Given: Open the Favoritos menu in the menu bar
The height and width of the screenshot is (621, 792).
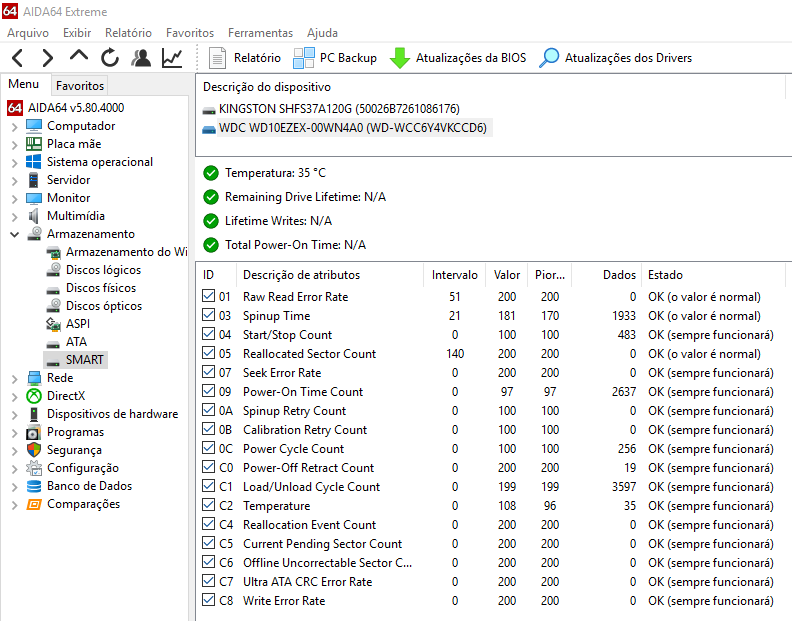Looking at the screenshot, I should tap(190, 33).
